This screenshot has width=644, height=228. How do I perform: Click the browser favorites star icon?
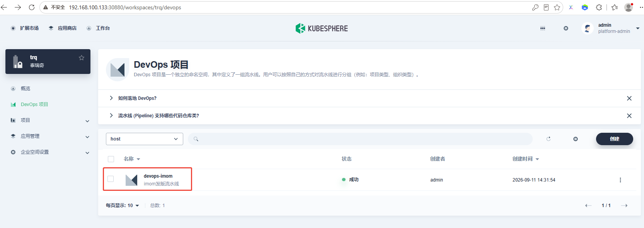[x=557, y=7]
